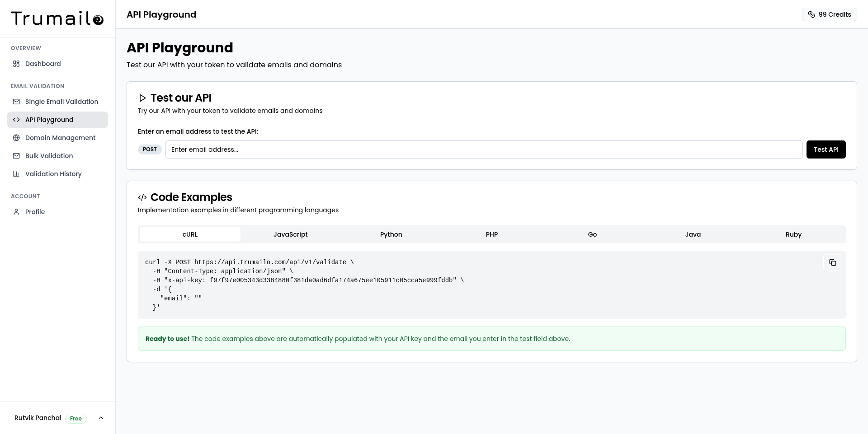This screenshot has width=868, height=434.
Task: Switch to the cURL code tab
Action: (x=190, y=234)
